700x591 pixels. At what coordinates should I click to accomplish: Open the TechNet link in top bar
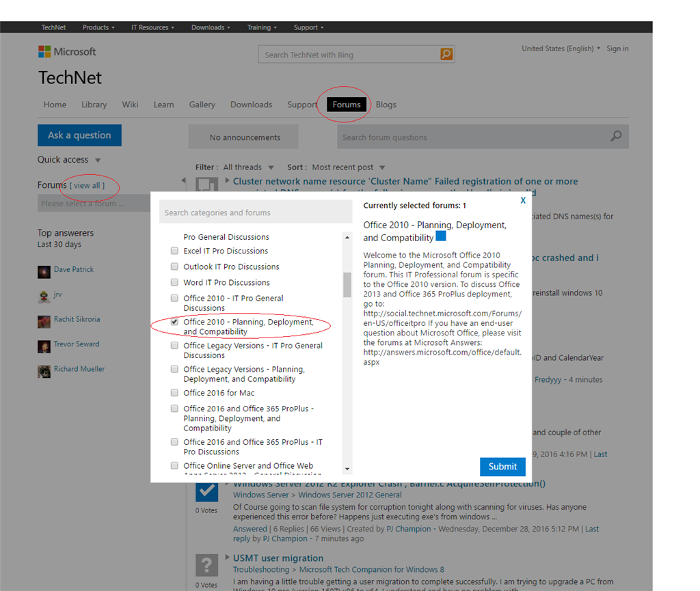53,27
